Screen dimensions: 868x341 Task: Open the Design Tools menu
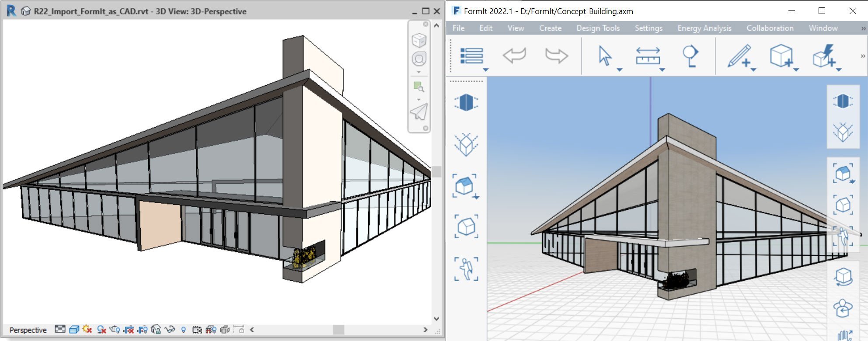coord(598,28)
